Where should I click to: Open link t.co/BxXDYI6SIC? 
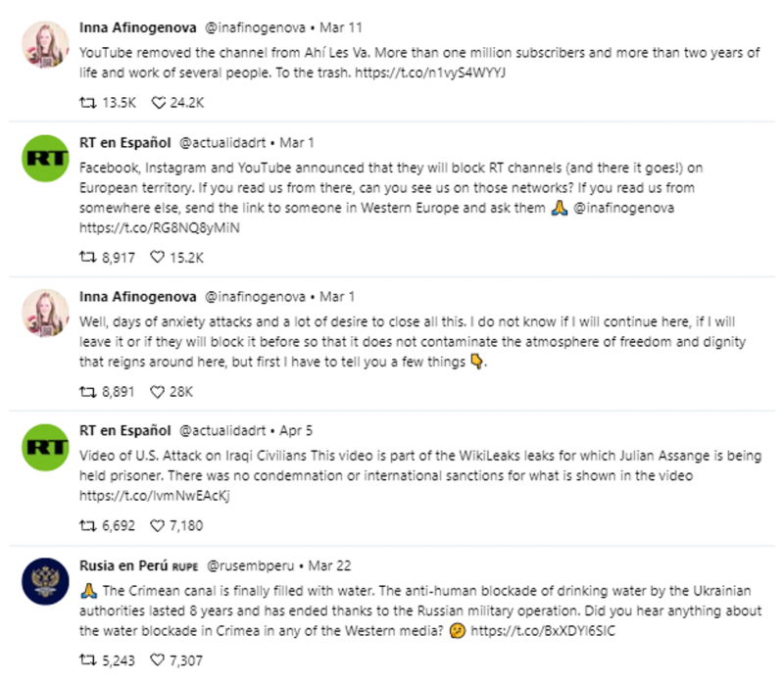pos(543,631)
